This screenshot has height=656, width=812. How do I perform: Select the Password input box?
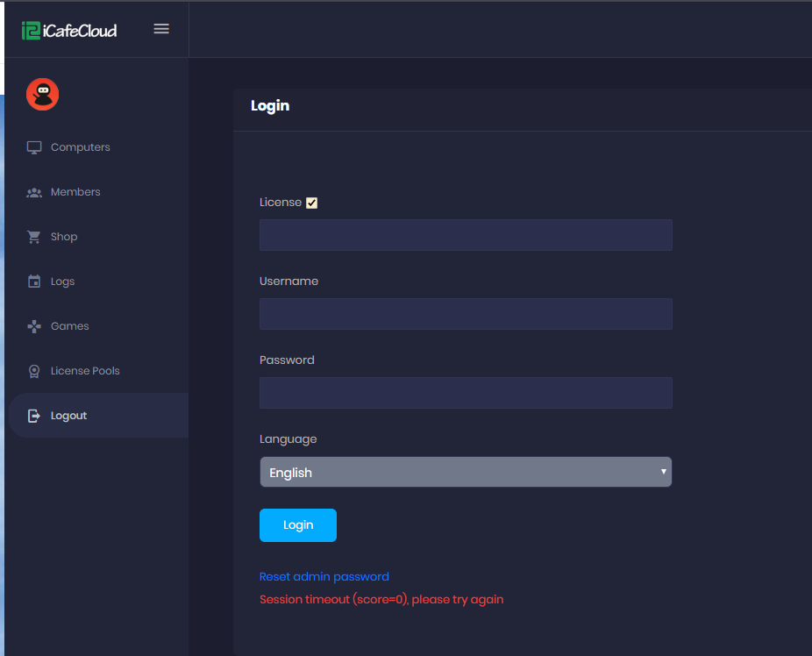466,393
